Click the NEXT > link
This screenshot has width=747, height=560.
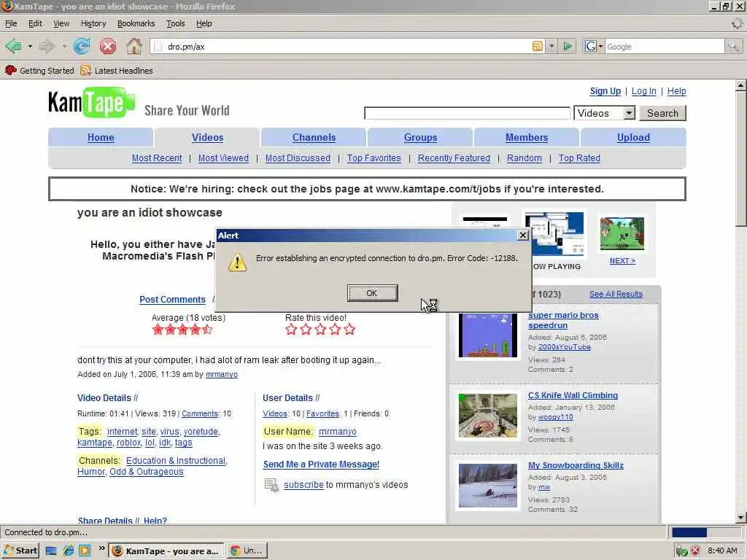(622, 260)
